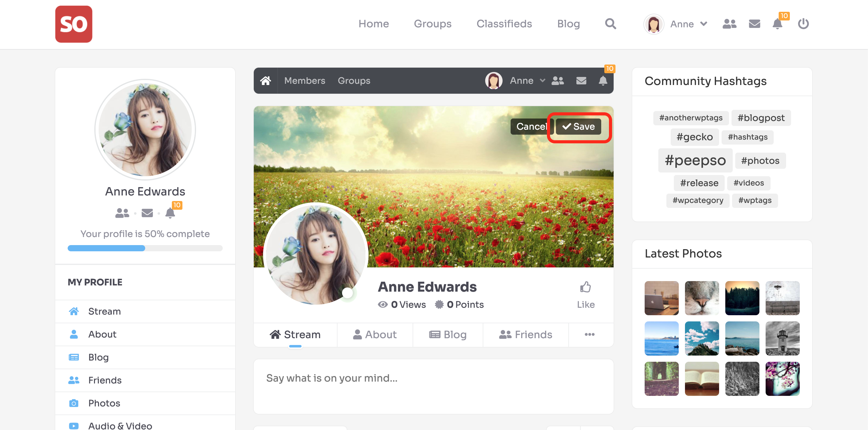This screenshot has height=430, width=868.
Task: Click the #blogpost hashtag
Action: (761, 118)
